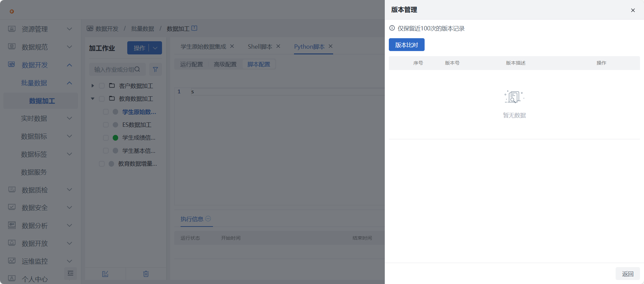Screen dimensions: 644x284
Task: Click the green status dot of 学生成绩信...
Action: tap(115, 138)
